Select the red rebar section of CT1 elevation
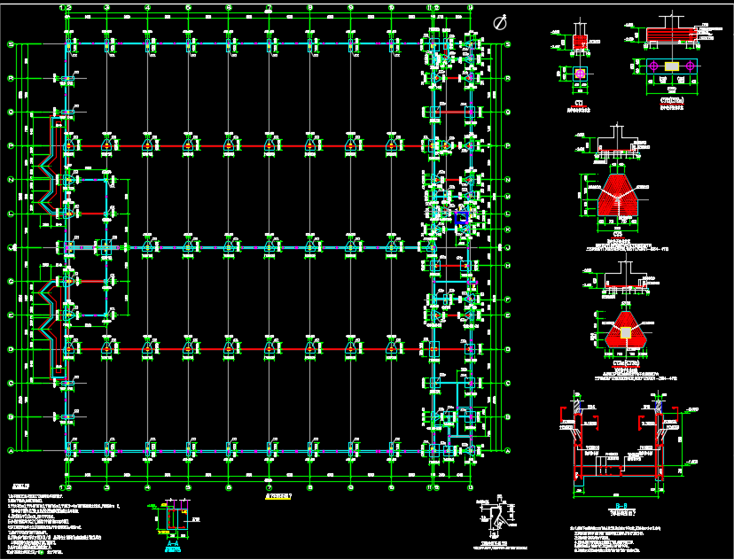The width and height of the screenshot is (734, 560). click(580, 43)
